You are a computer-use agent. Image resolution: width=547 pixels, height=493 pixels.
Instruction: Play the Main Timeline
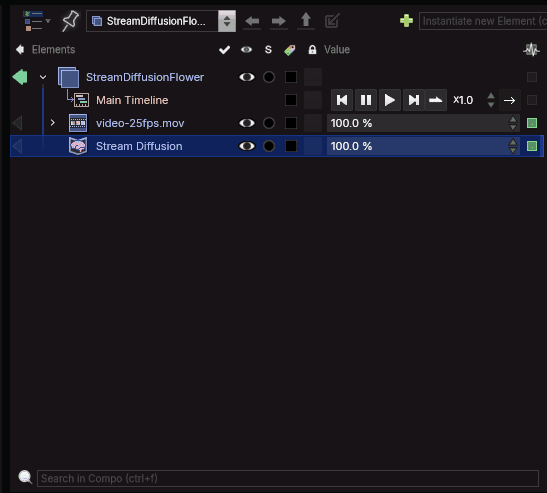tap(389, 100)
